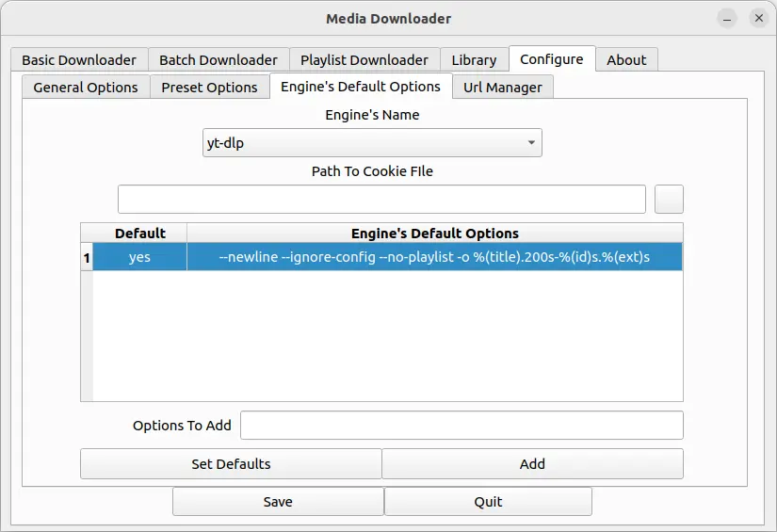Open the Preset Options sub-tab

[x=209, y=88]
